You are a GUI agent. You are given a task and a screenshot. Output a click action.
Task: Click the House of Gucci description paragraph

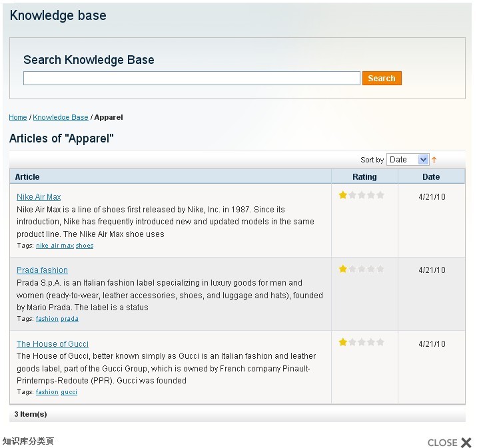167,368
